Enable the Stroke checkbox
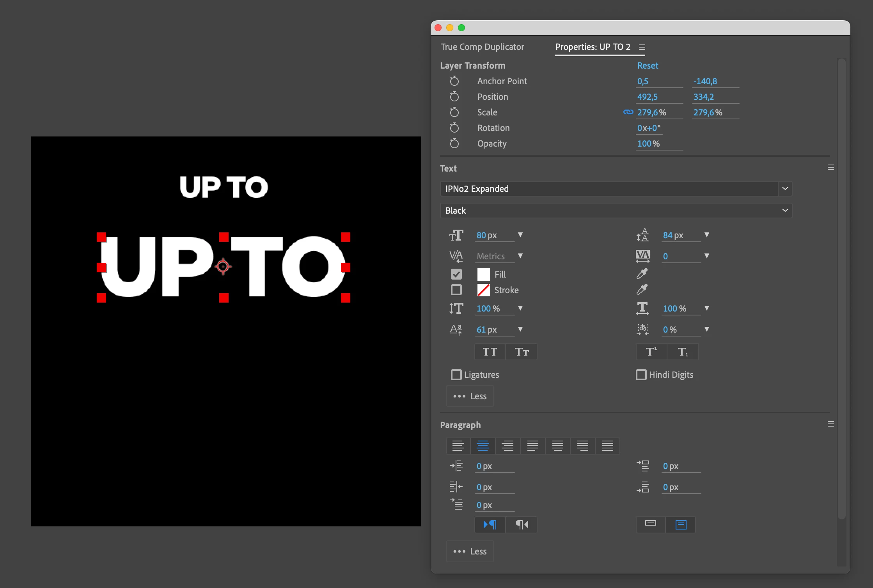The width and height of the screenshot is (873, 588). [x=456, y=290]
